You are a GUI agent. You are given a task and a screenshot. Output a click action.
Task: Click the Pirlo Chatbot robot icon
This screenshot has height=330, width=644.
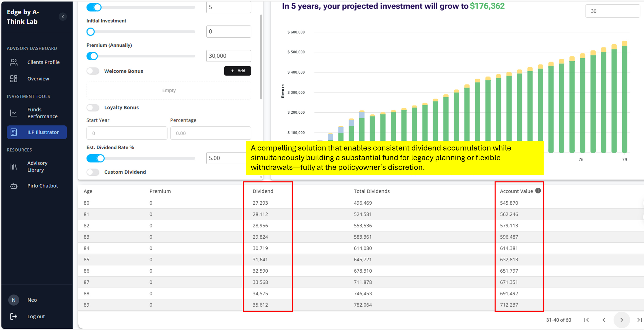click(14, 186)
